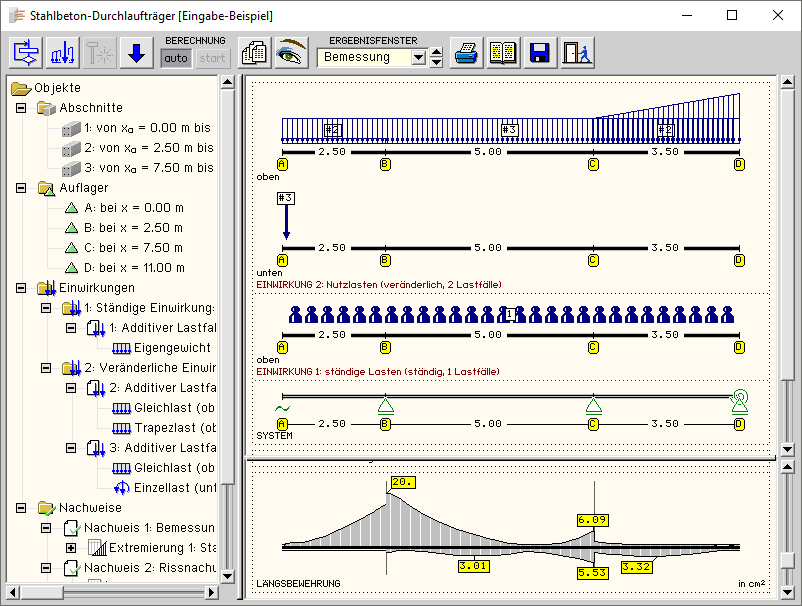Open the stacked documents icon
Viewport: 802px width, 606px height.
254,53
